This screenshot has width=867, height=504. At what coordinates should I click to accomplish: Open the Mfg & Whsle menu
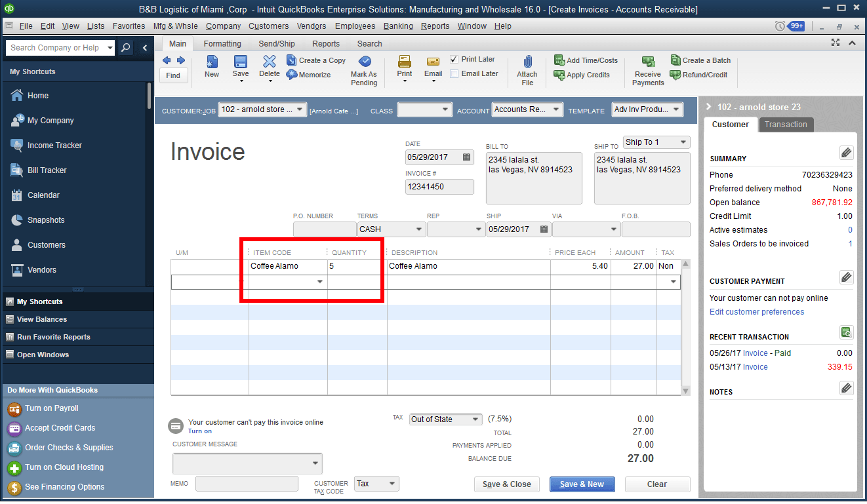pyautogui.click(x=175, y=26)
